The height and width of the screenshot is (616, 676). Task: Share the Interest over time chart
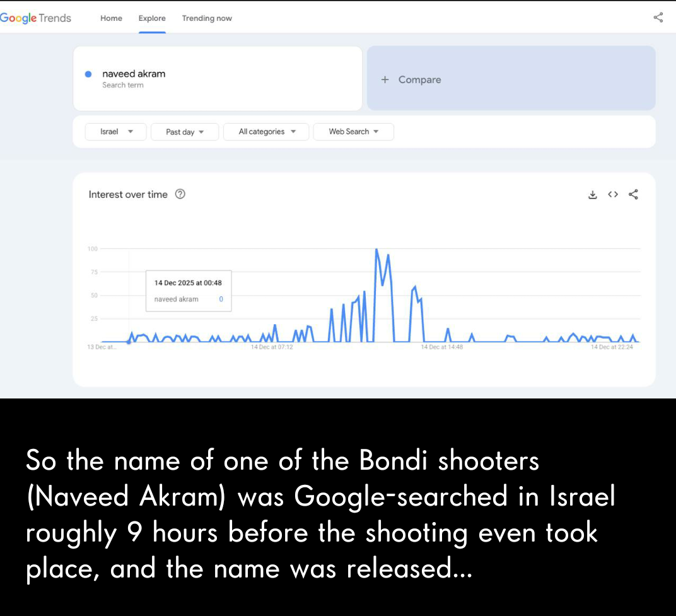(x=634, y=195)
